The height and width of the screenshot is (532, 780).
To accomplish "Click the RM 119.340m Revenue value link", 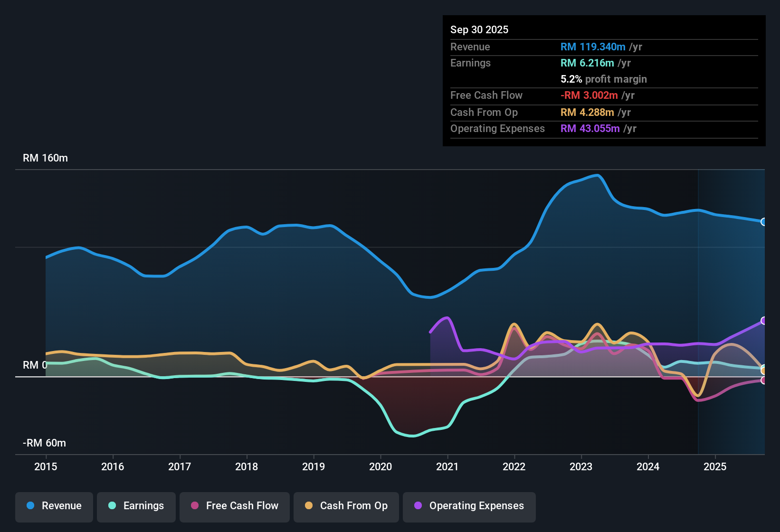I will tap(592, 47).
